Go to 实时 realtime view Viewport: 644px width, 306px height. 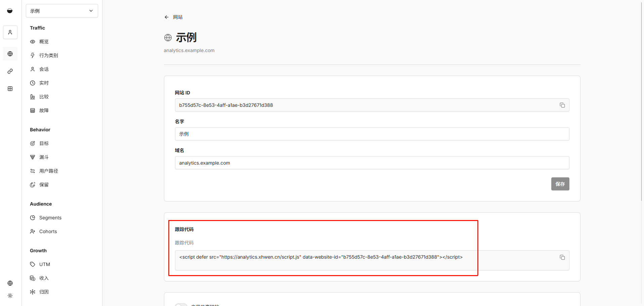pos(44,83)
